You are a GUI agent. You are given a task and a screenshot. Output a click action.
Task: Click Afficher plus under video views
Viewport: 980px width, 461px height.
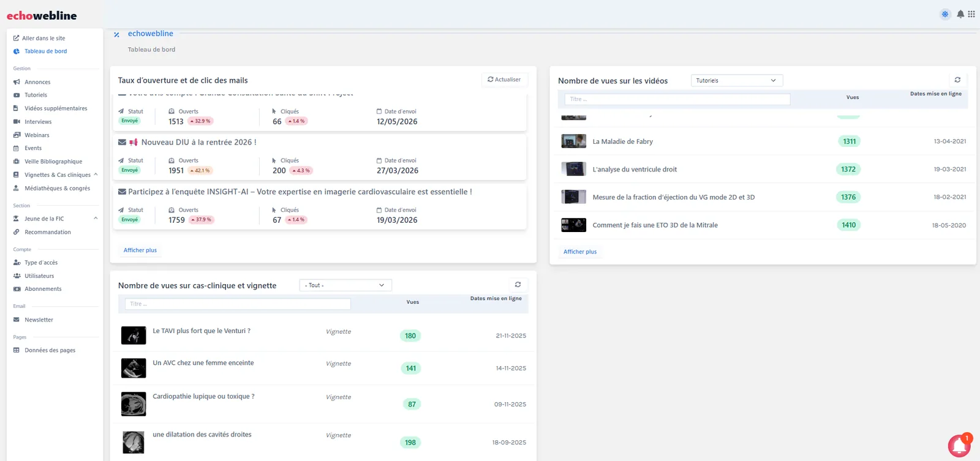(x=580, y=252)
